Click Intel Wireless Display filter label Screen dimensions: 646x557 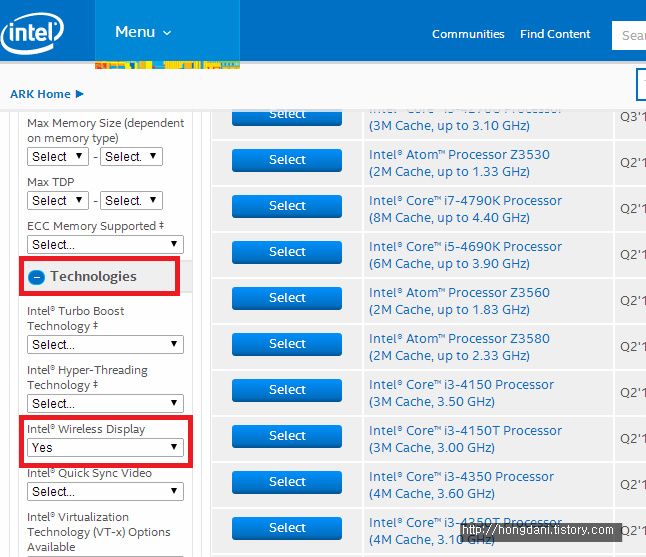(86, 429)
